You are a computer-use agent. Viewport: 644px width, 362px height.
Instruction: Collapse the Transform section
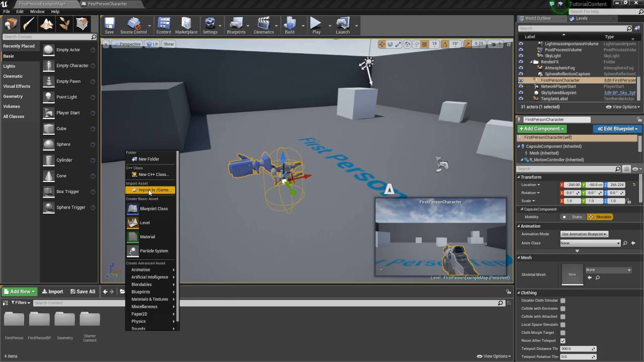coord(519,177)
